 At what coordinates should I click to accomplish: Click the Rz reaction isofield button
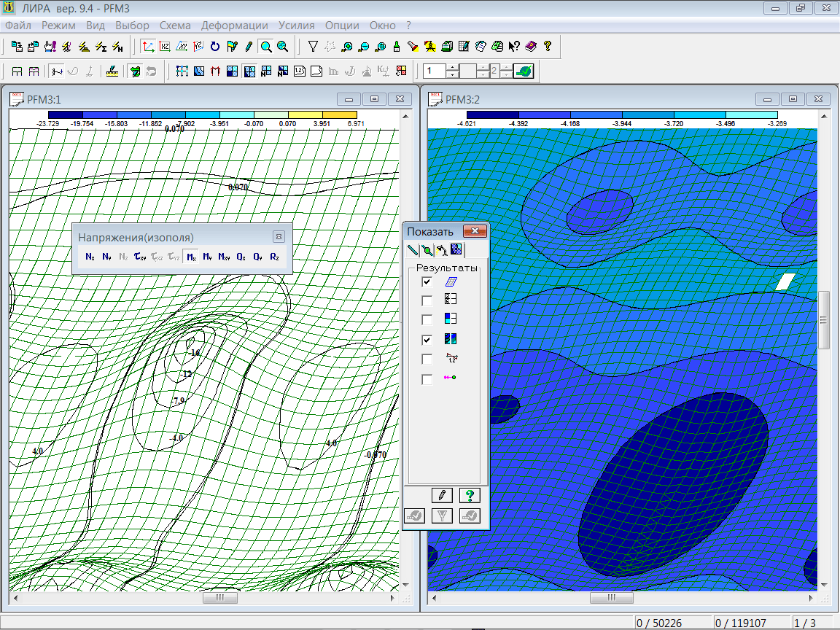click(x=274, y=257)
